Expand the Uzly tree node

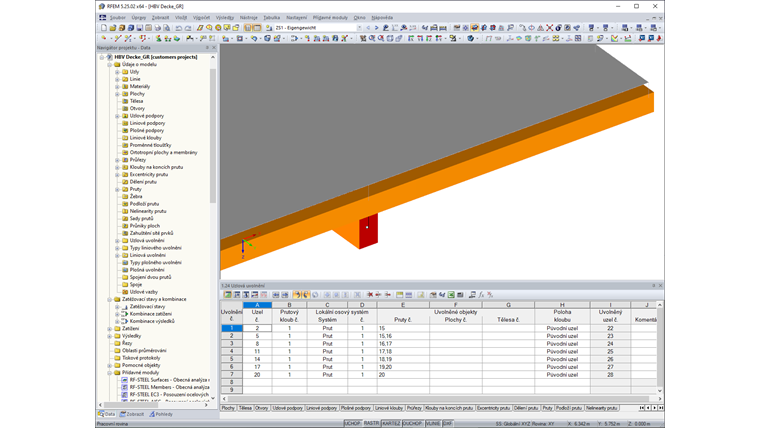point(117,72)
